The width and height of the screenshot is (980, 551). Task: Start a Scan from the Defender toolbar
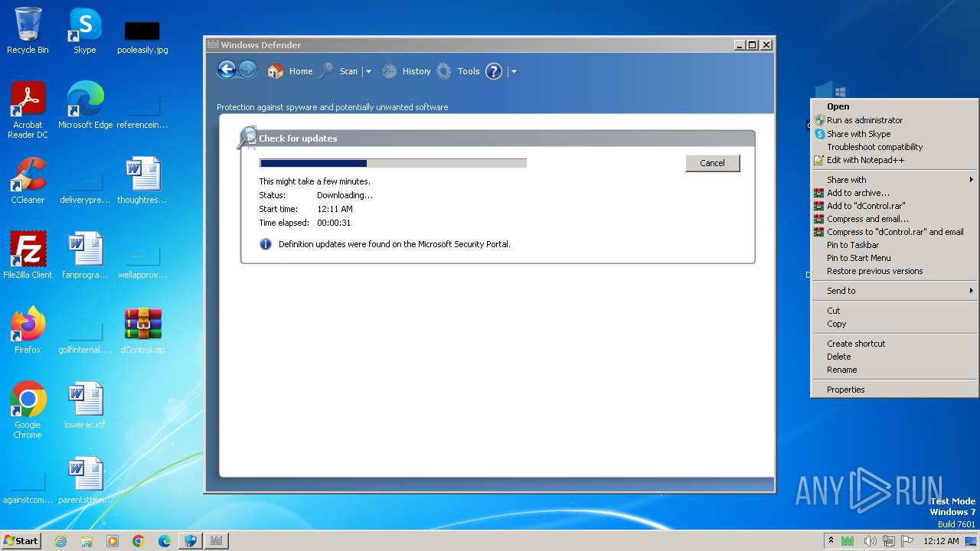339,71
